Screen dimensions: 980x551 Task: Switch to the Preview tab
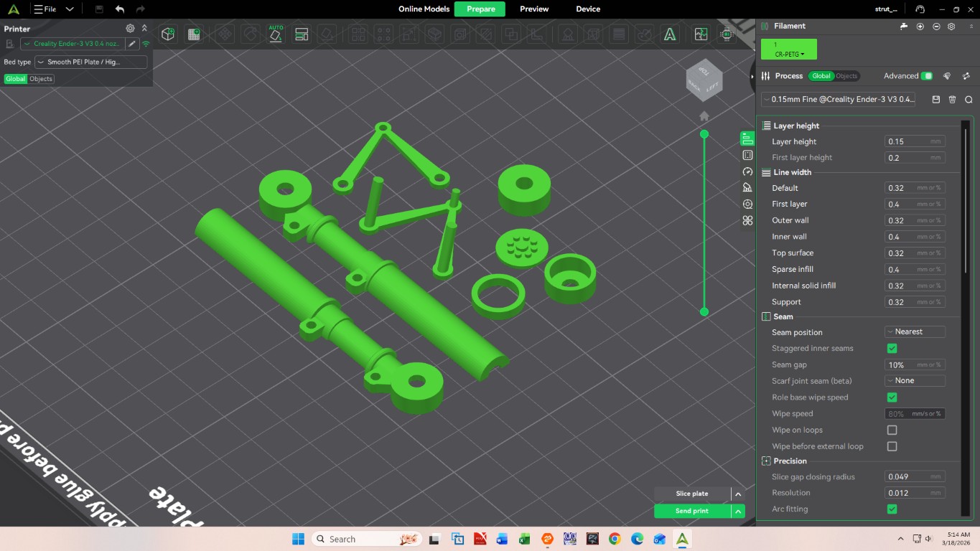point(534,9)
